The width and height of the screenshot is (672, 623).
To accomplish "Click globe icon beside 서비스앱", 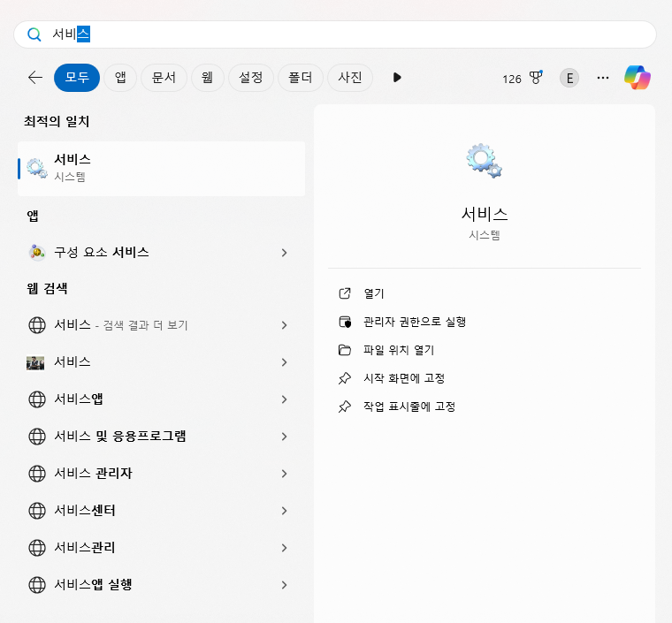I will click(37, 399).
